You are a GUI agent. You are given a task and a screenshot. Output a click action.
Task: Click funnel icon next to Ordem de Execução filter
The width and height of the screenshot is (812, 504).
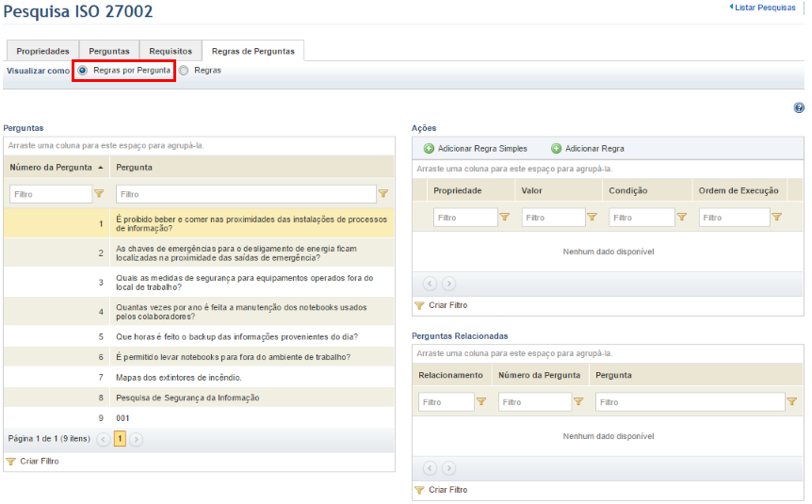(x=777, y=217)
